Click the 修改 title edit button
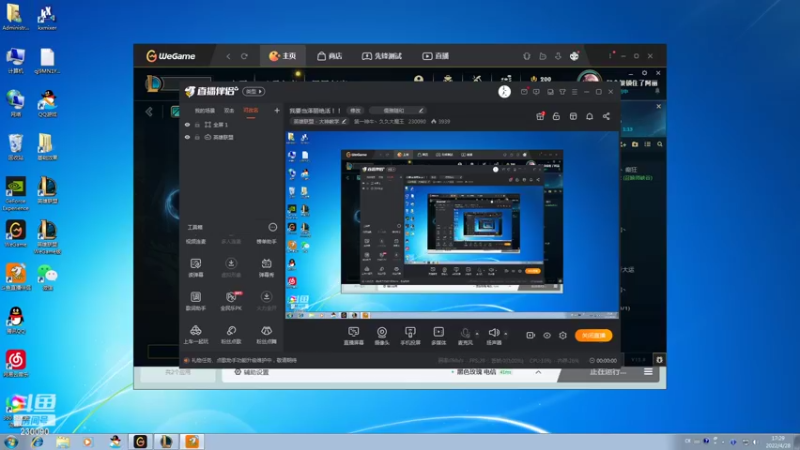 [355, 110]
